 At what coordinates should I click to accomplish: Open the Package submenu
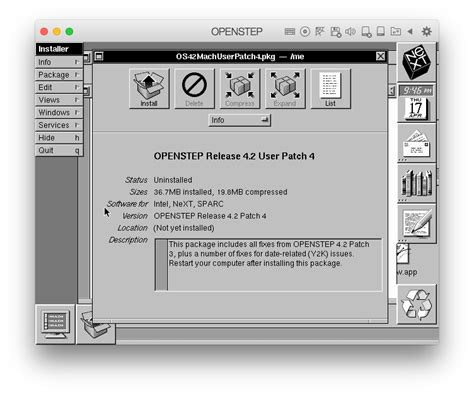[x=59, y=75]
